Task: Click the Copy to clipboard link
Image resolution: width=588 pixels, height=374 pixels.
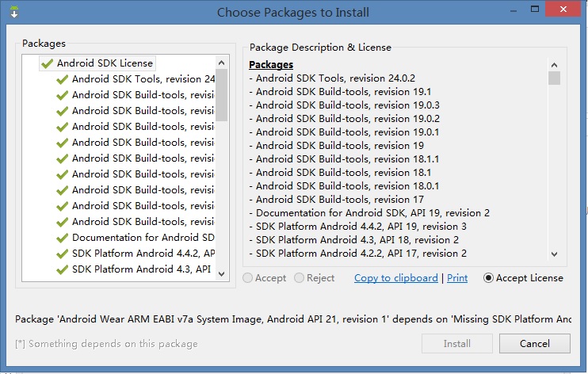Action: 396,278
